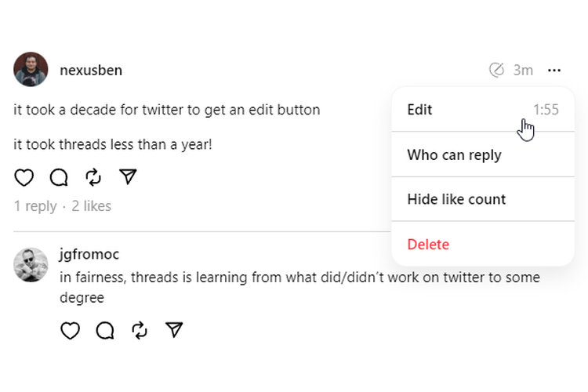
Task: Select Edit from the post menu
Action: click(420, 110)
